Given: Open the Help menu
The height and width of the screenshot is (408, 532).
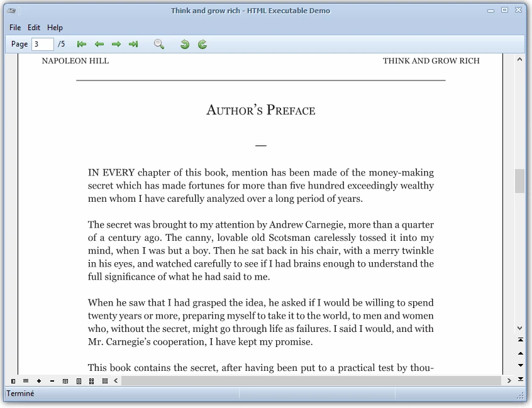Looking at the screenshot, I should pyautogui.click(x=55, y=27).
